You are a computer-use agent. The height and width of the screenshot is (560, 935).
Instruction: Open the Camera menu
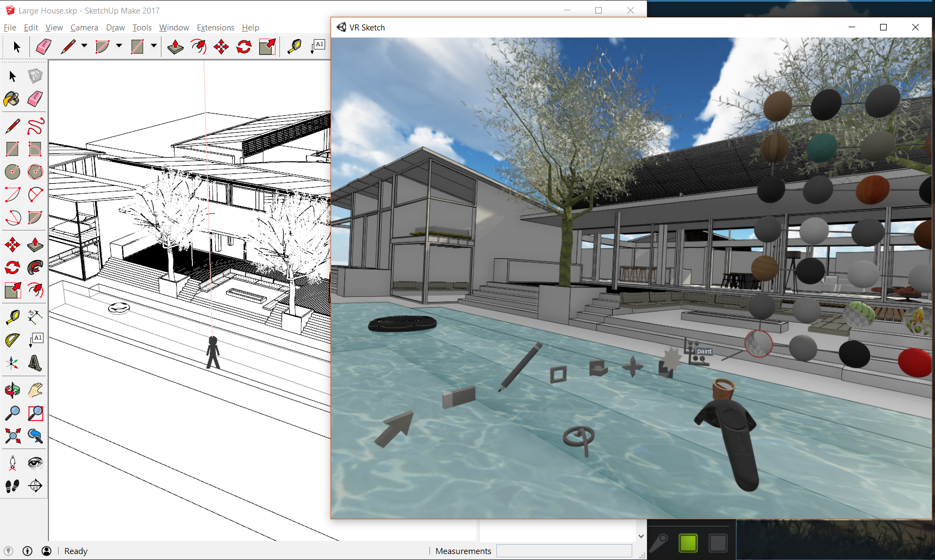pyautogui.click(x=84, y=27)
